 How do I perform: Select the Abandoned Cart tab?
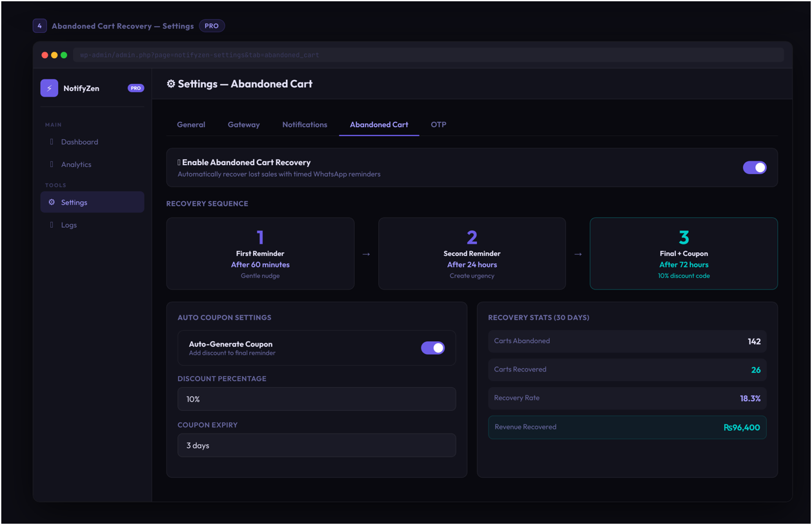point(379,124)
